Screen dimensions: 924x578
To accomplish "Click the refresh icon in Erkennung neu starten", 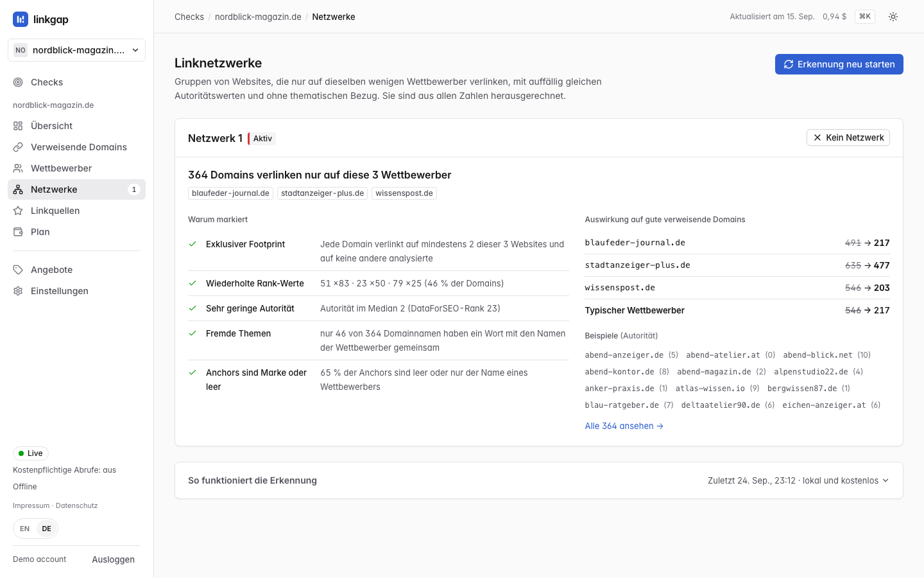I will pos(789,64).
